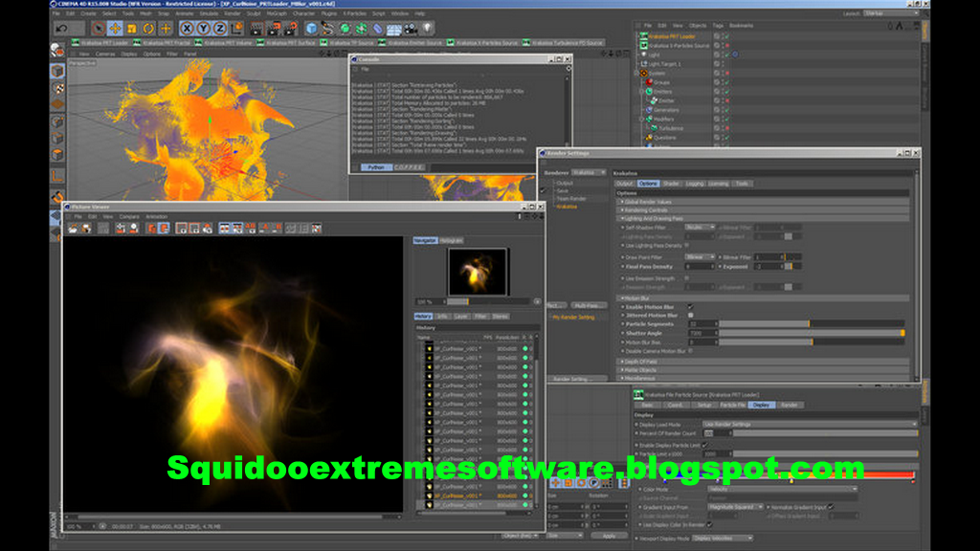
Task: Click Krakatoa PRT Fractal shelf item
Action: pos(161,42)
